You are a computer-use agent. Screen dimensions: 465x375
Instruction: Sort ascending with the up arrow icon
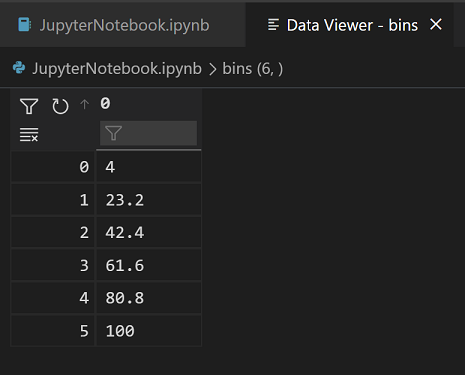[x=85, y=104]
